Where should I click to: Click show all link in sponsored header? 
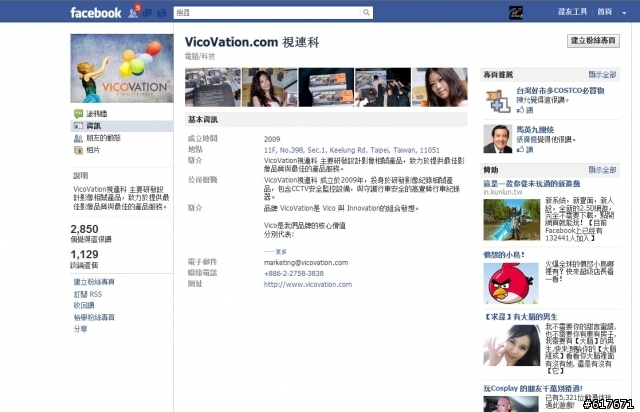(x=602, y=169)
